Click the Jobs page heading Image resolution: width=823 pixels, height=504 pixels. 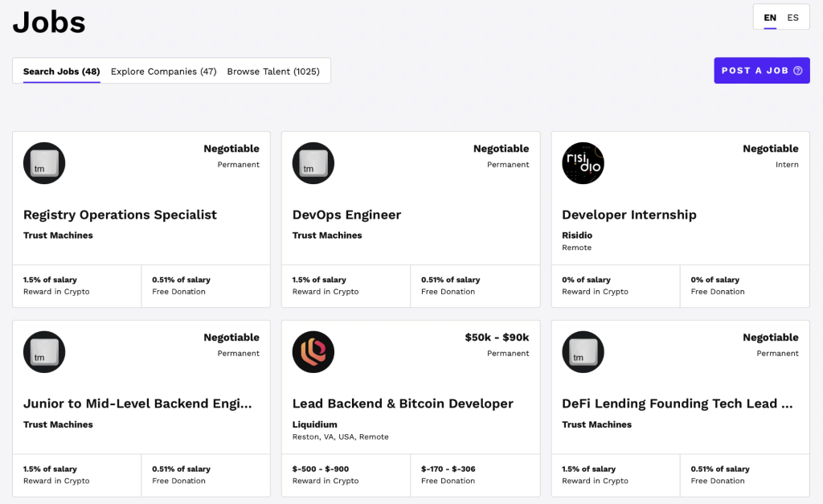[x=49, y=22]
